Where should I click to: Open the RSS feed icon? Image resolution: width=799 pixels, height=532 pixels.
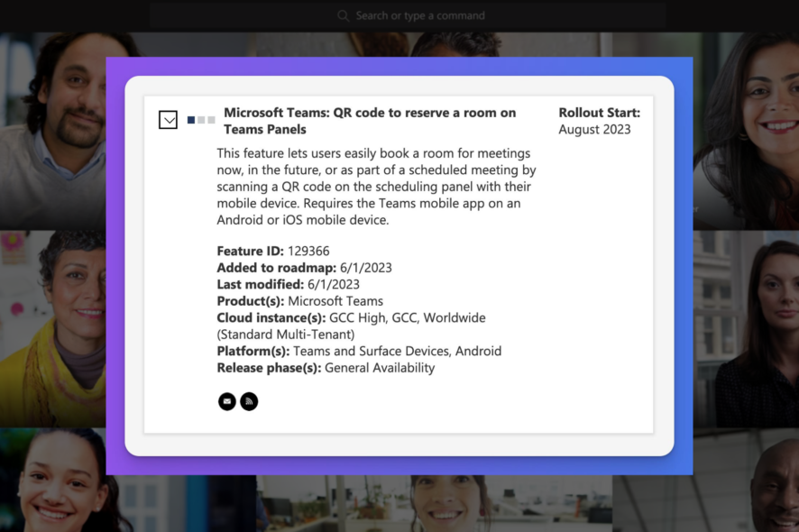coord(249,401)
